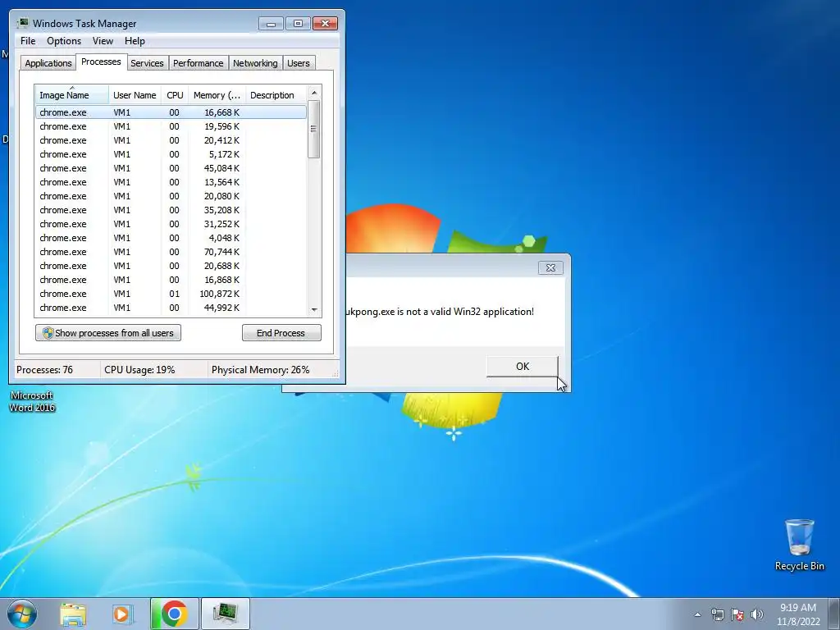Switch to the Performance tab

pyautogui.click(x=199, y=63)
